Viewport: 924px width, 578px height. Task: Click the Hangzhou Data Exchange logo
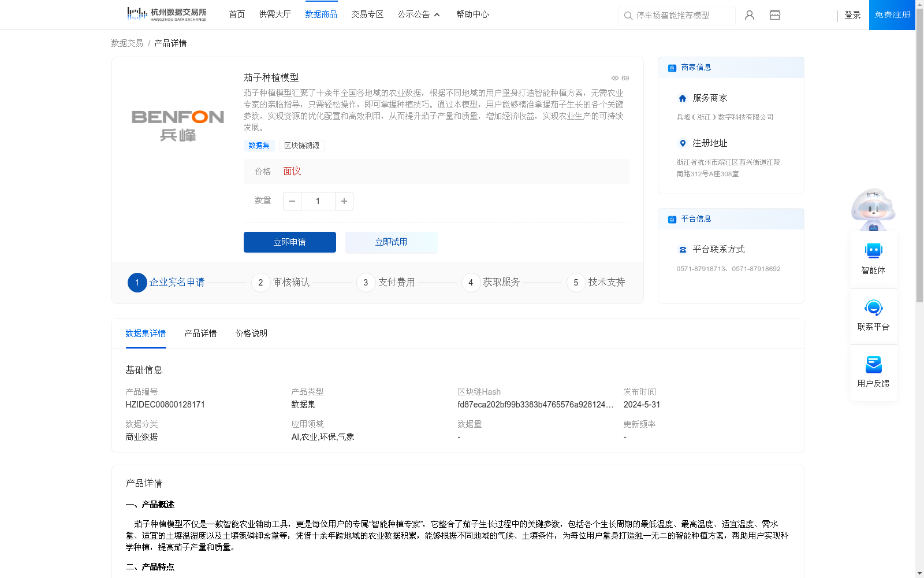click(167, 14)
